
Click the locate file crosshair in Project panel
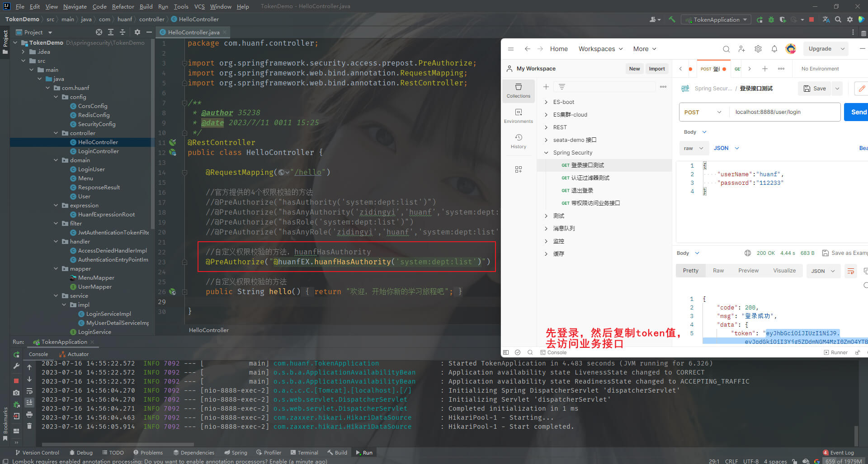pyautogui.click(x=99, y=32)
